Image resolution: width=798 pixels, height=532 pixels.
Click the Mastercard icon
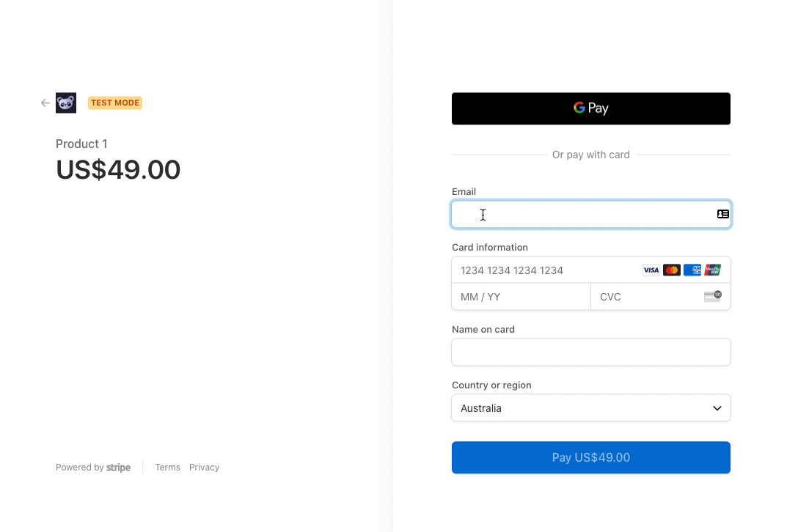point(672,270)
